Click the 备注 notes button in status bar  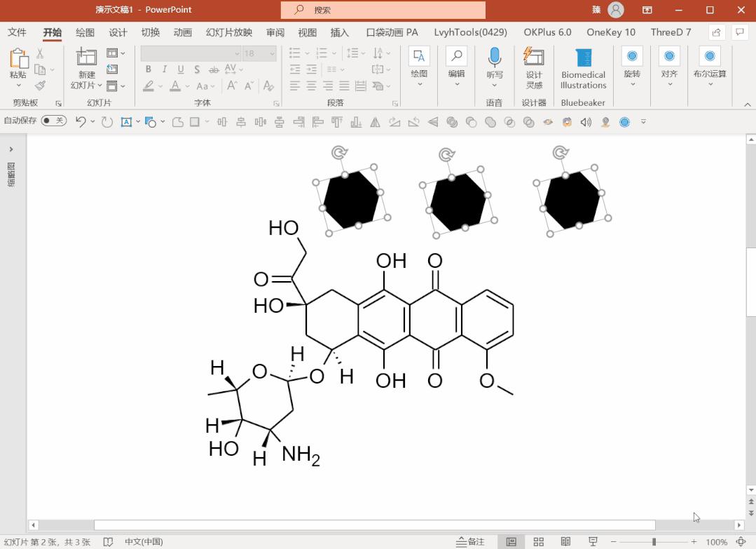click(x=470, y=541)
